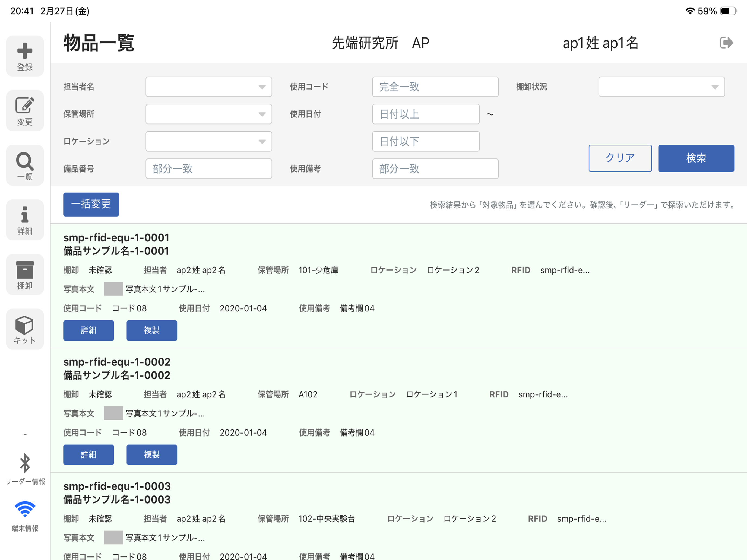Image resolution: width=747 pixels, height=560 pixels.
Task: Focus the 日付以上 date field
Action: (x=426, y=114)
